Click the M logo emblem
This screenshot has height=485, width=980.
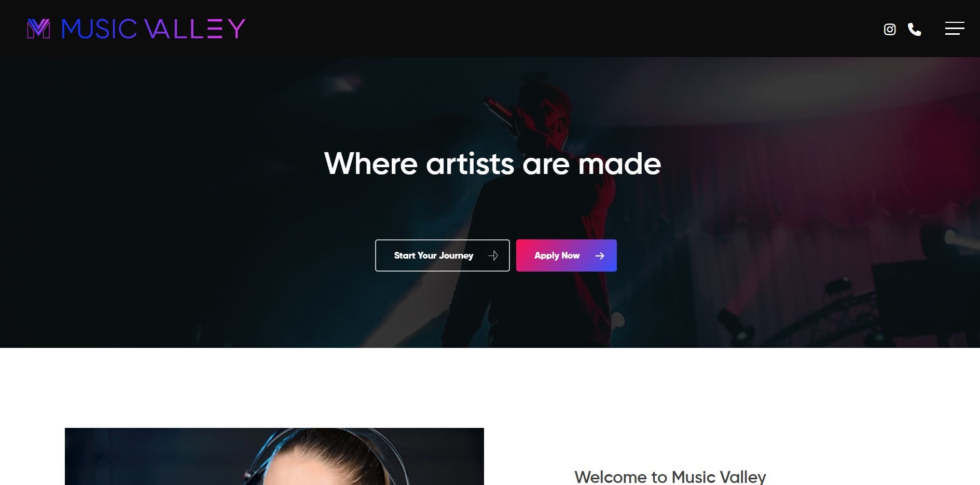pyautogui.click(x=38, y=29)
